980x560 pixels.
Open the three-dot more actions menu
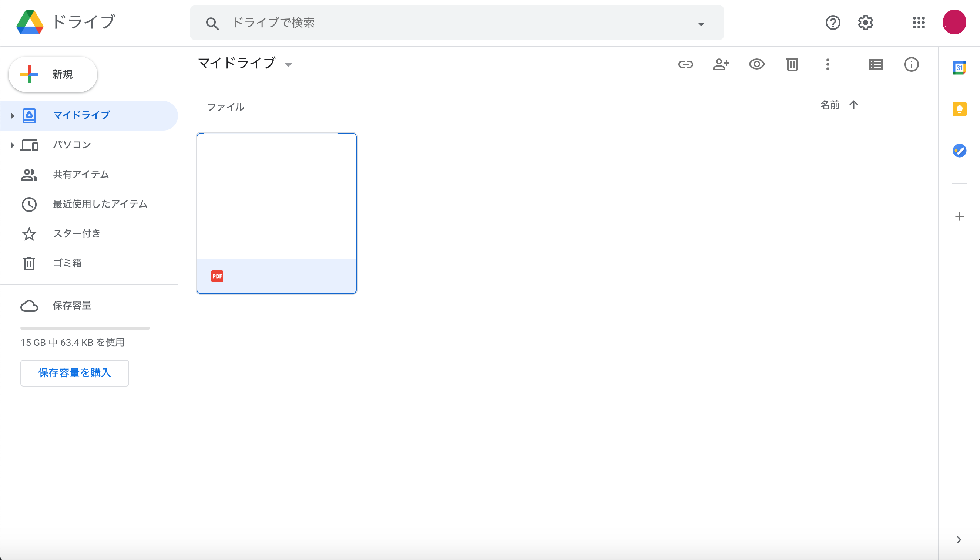828,64
